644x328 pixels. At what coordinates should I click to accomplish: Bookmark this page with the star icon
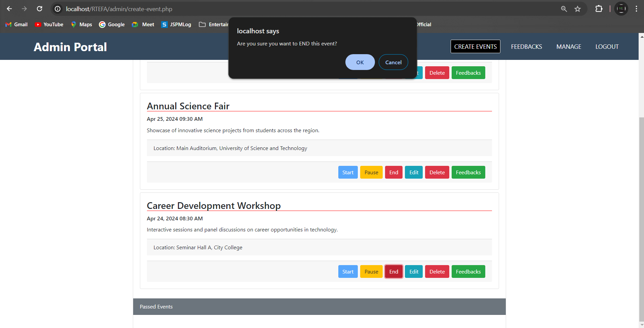(577, 9)
